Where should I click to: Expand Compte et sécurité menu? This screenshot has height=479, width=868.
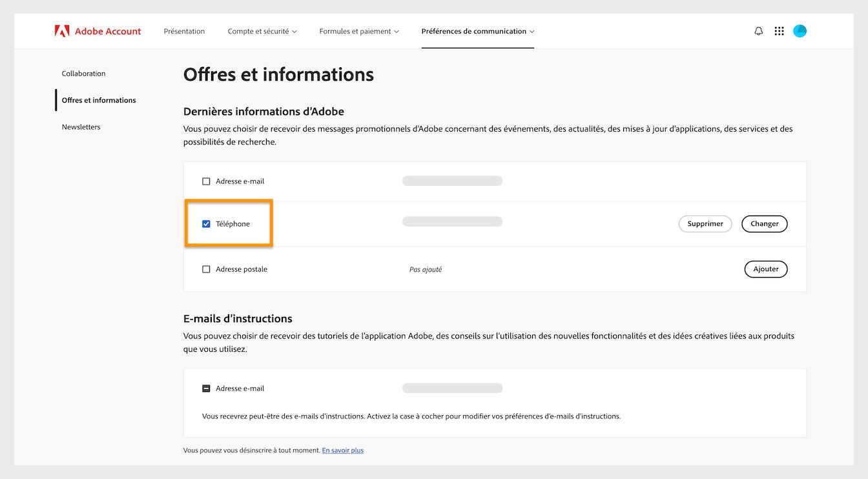tap(262, 31)
